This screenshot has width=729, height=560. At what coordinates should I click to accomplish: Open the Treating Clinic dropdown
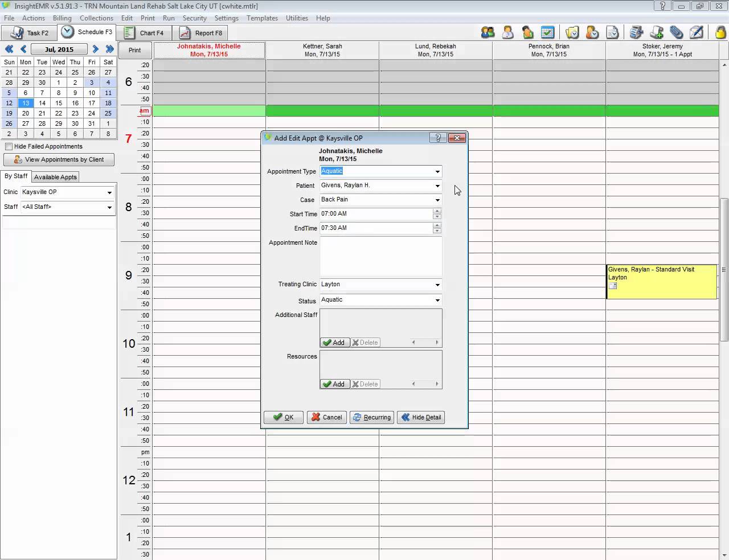coord(437,285)
